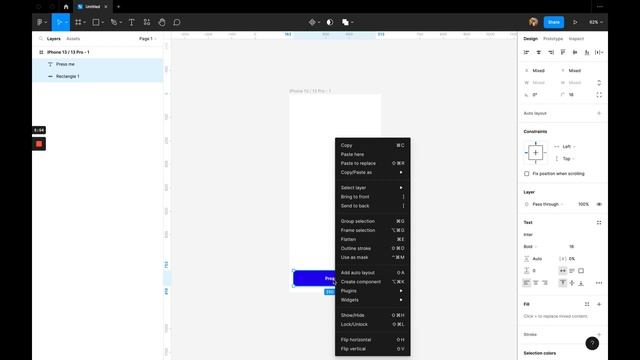Align right icon in Design panel
Viewport: 640px width, 360px height.
[x=551, y=52]
